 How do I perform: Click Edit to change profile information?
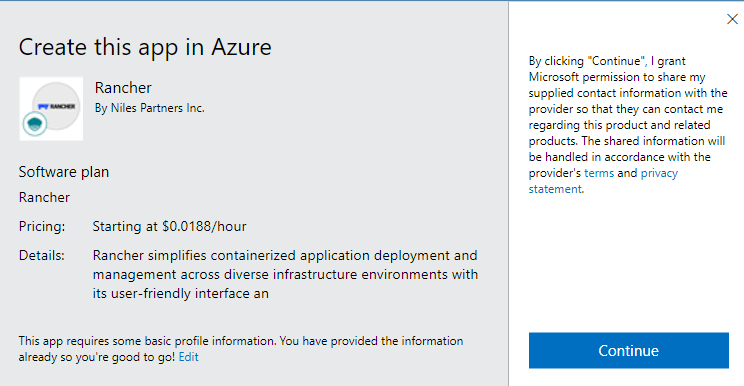(x=188, y=357)
